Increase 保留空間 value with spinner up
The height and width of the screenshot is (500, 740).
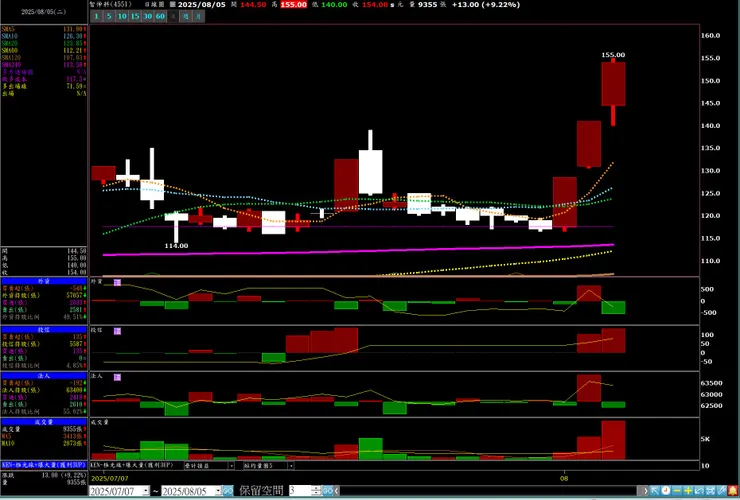point(317,488)
